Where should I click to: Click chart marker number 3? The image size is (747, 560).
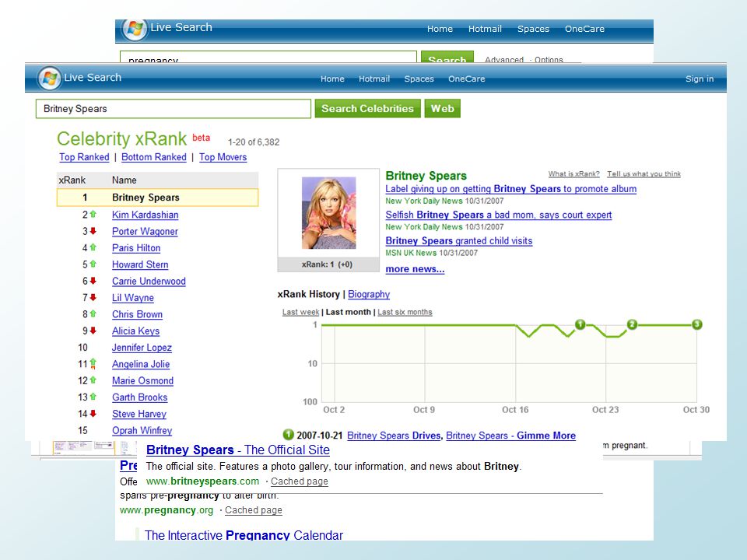pyautogui.click(x=697, y=324)
